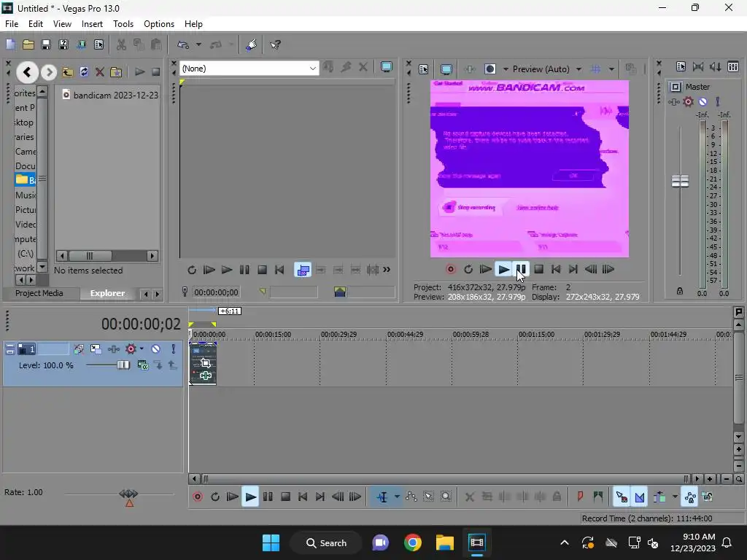
Task: Pause playback in the Trimmer window
Action: [x=244, y=270]
